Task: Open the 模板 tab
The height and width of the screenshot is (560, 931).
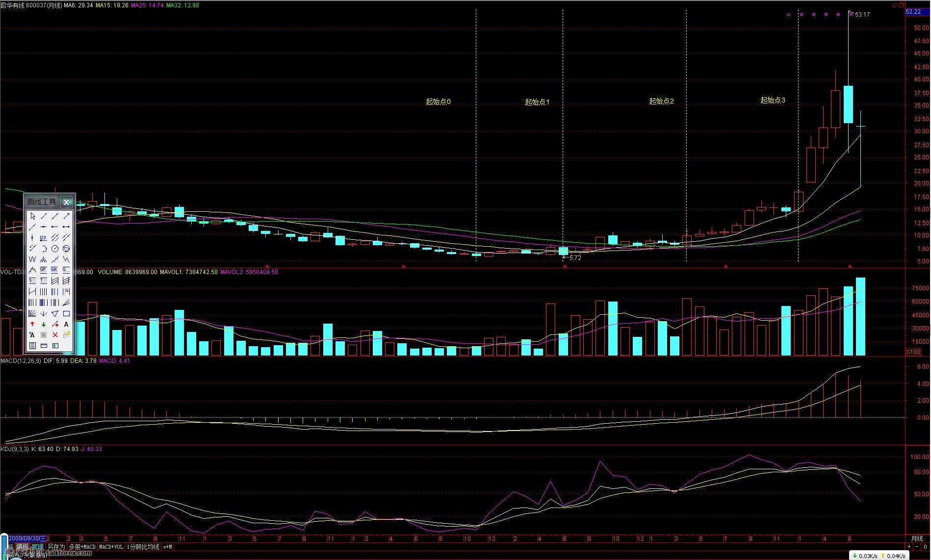Action: (x=23, y=547)
